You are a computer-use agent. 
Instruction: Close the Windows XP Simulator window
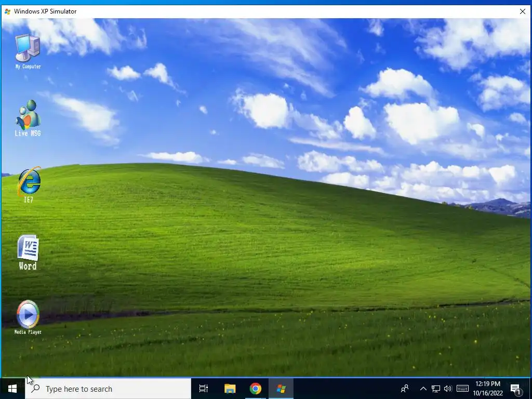click(523, 11)
